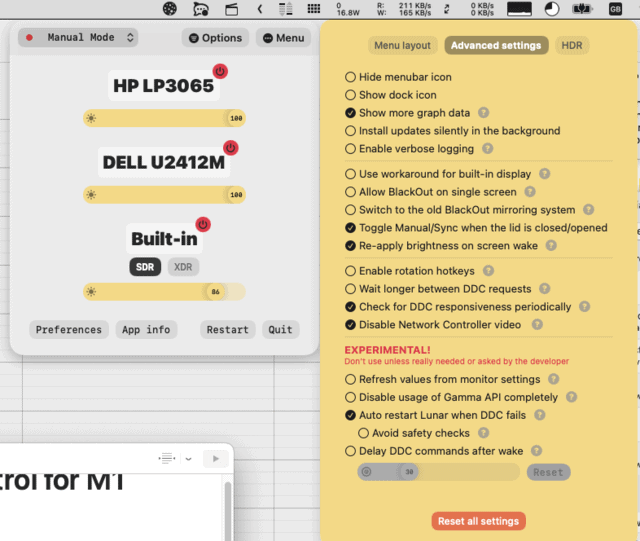Open the Manual Mode dropdown
The height and width of the screenshot is (541, 640).
pos(78,38)
